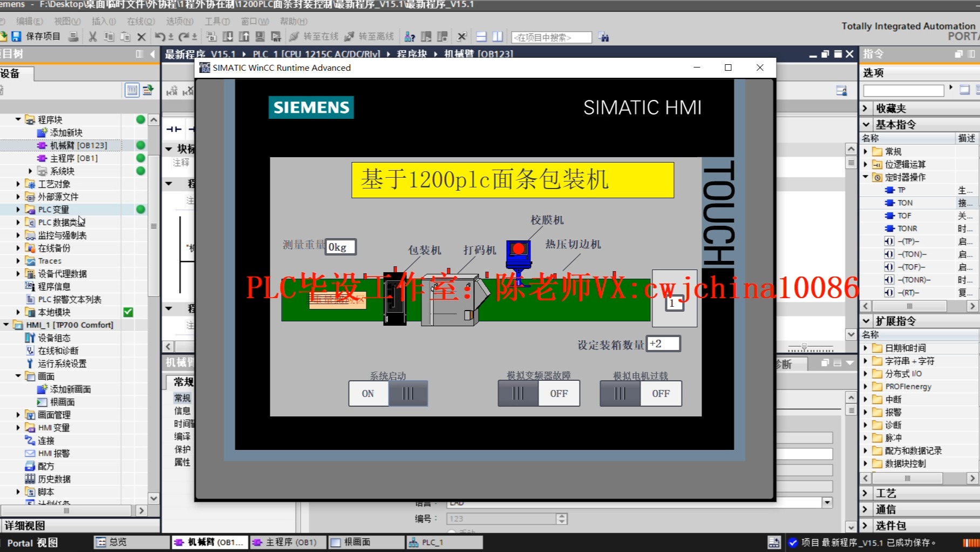Switch to the 根画面 taskbar tab

click(365, 542)
